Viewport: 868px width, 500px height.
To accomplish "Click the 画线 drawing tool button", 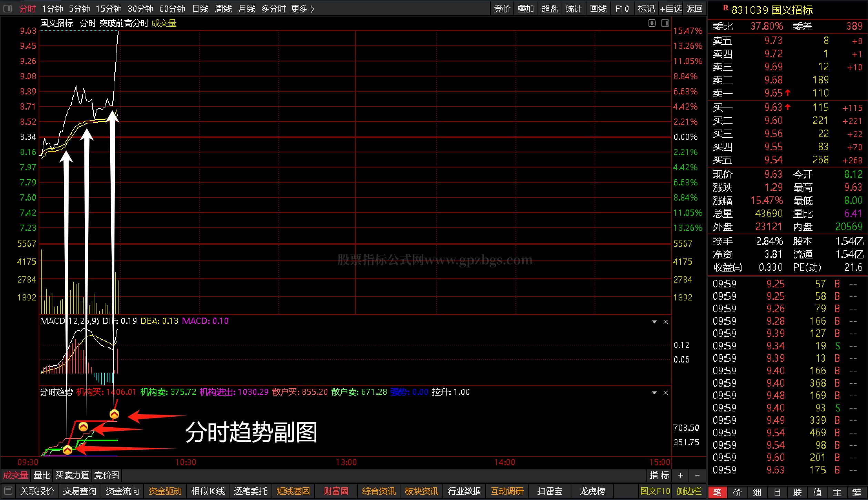I will pos(598,9).
